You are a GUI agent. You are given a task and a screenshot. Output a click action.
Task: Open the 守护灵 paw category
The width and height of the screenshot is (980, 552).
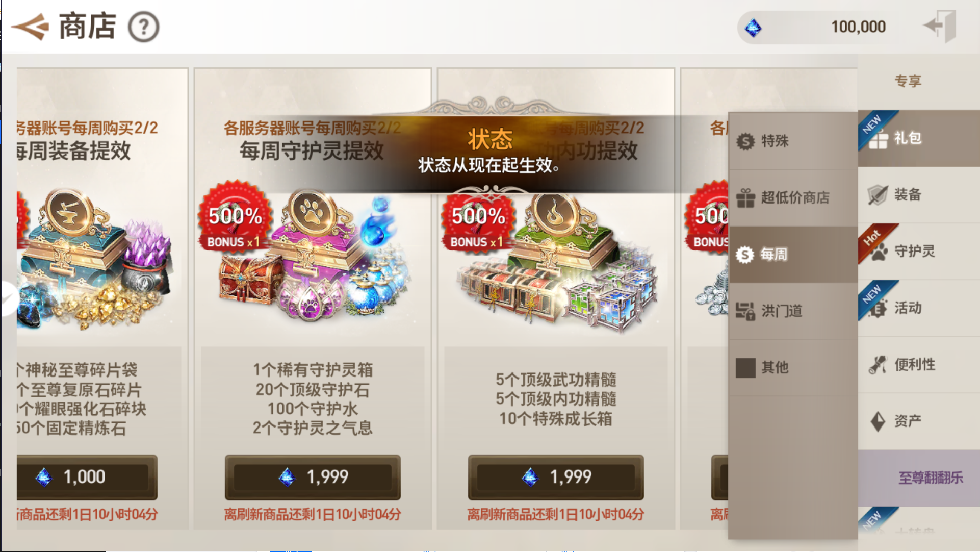click(919, 252)
